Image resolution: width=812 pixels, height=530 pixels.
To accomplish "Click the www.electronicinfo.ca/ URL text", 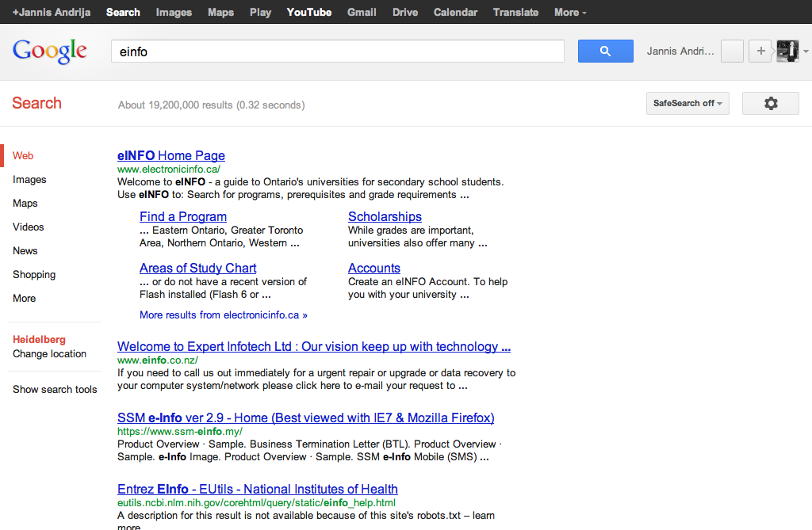I will point(168,169).
